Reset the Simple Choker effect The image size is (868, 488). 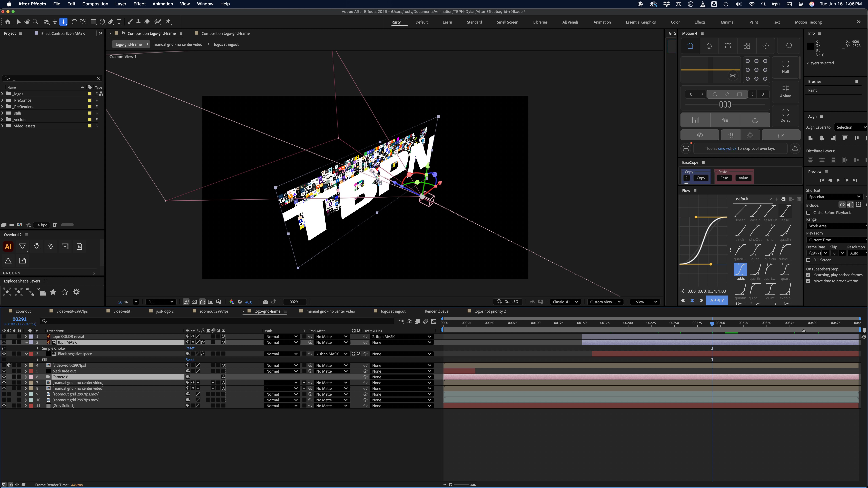pyautogui.click(x=190, y=348)
